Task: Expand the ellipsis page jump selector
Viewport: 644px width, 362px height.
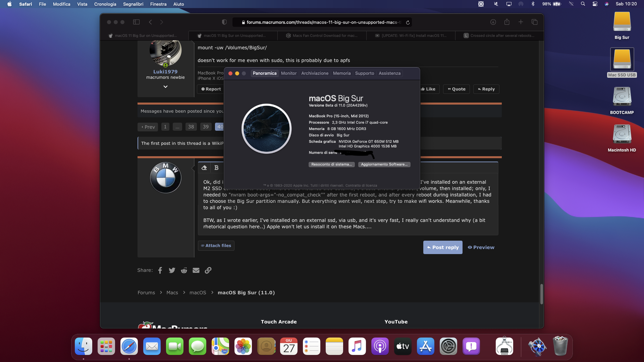Action: [177, 127]
